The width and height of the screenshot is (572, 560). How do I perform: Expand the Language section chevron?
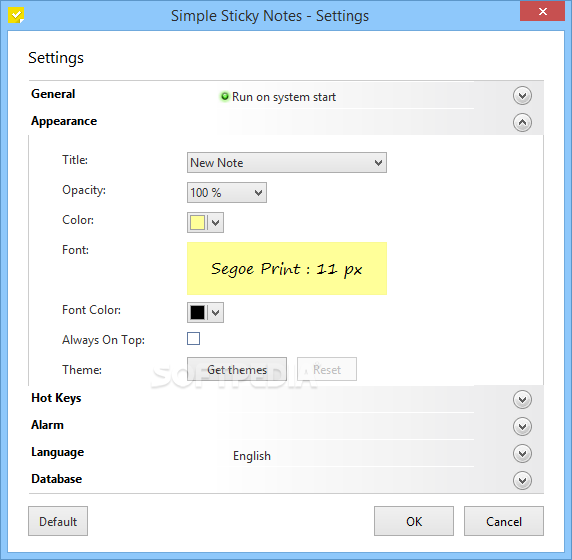pos(522,453)
